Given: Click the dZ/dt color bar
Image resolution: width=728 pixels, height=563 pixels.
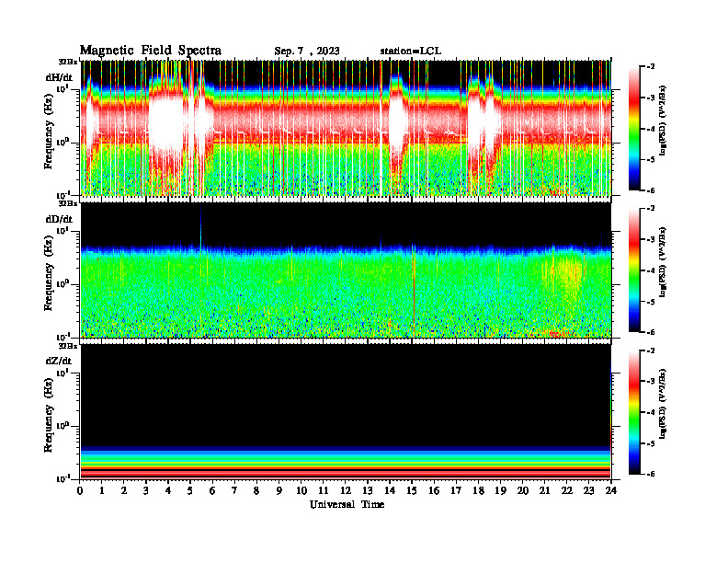Looking at the screenshot, I should pyautogui.click(x=634, y=412).
